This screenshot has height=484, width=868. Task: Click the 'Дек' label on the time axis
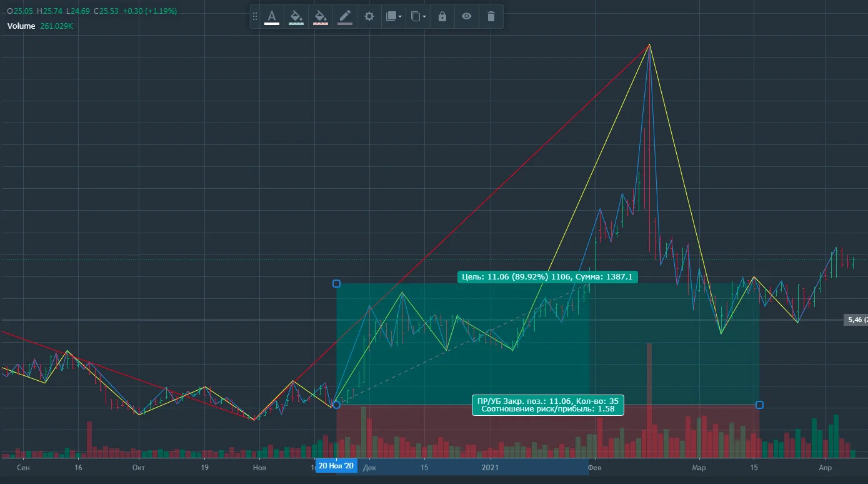click(369, 467)
